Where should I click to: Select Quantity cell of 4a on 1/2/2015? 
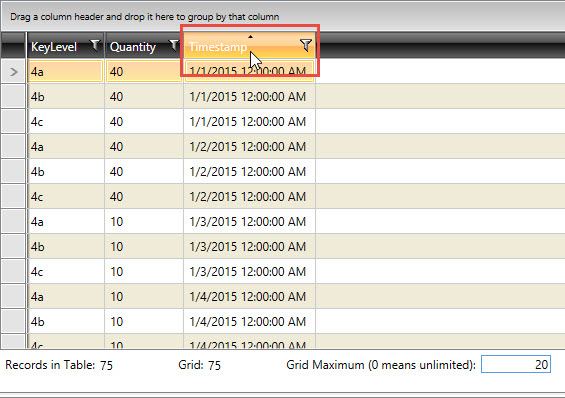(144, 147)
